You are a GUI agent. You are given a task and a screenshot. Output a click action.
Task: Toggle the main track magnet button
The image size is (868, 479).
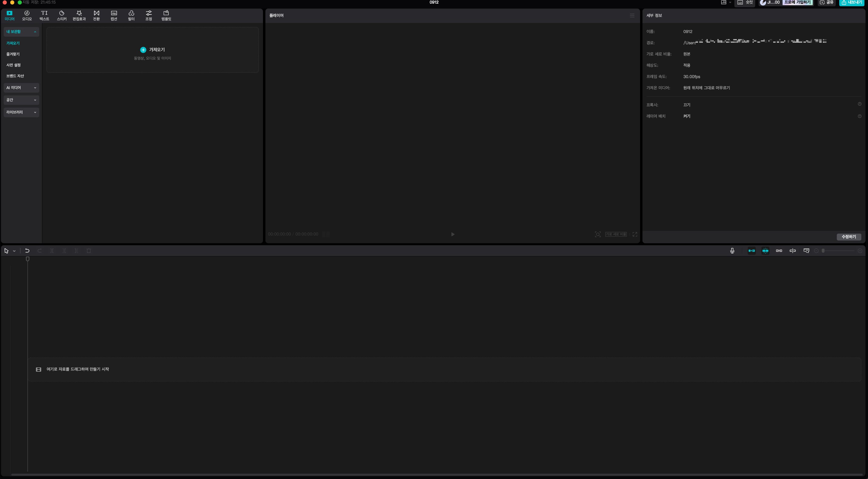(x=751, y=251)
